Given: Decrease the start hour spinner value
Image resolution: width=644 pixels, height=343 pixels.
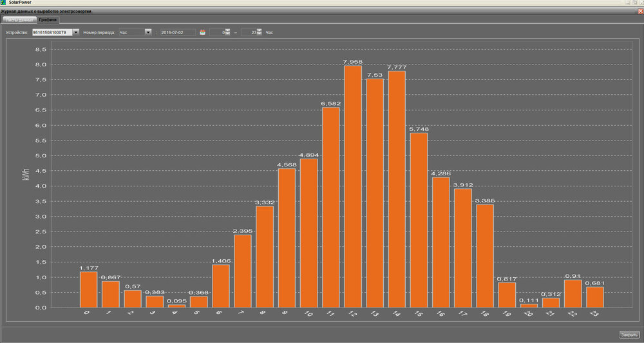Looking at the screenshot, I should click(x=227, y=34).
